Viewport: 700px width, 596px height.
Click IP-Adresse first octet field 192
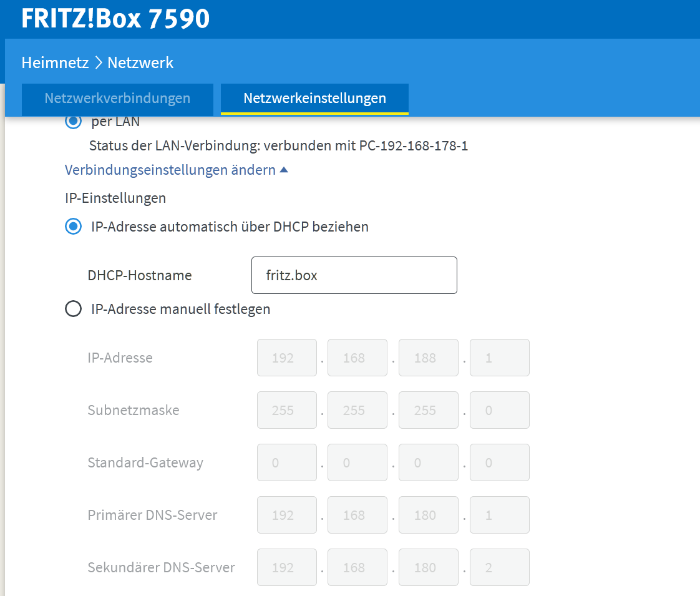286,358
